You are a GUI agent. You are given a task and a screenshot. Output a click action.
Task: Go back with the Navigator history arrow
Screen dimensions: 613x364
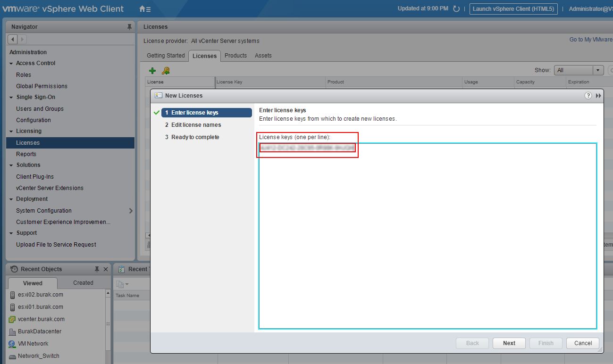(13, 39)
